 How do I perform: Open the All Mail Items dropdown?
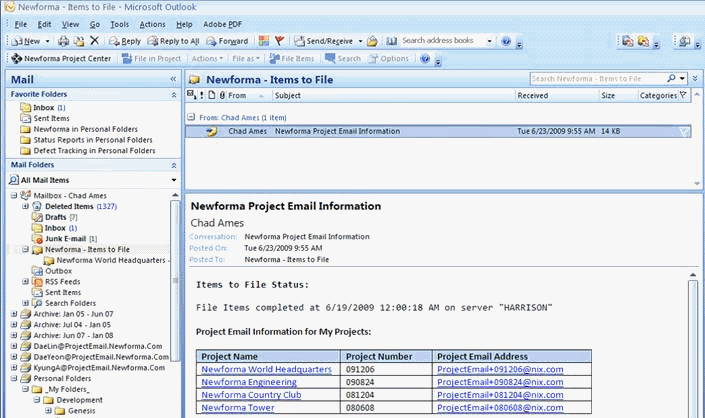pyautogui.click(x=174, y=180)
